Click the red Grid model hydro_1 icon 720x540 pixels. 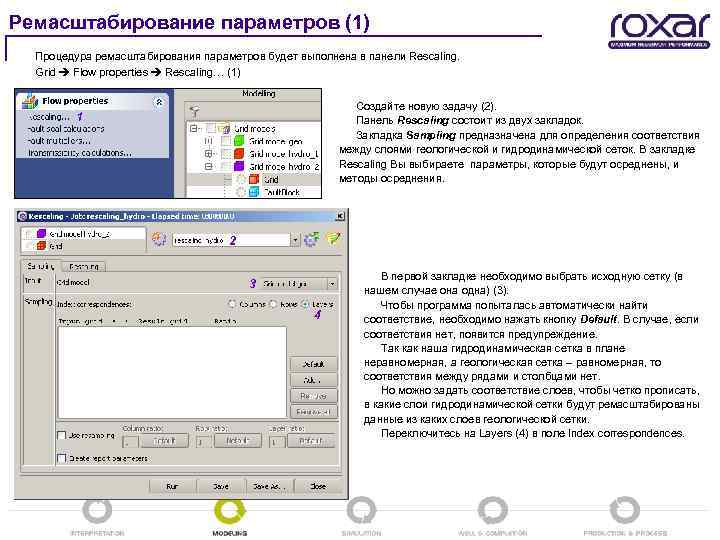(239, 153)
